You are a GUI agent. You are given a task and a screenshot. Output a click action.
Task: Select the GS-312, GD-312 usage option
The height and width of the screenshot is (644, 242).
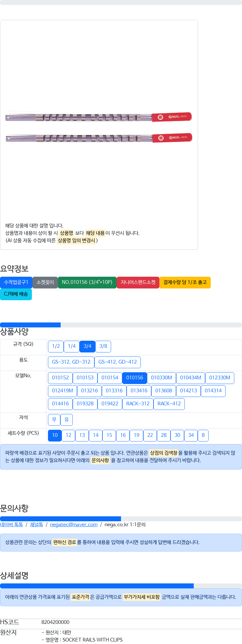71,362
